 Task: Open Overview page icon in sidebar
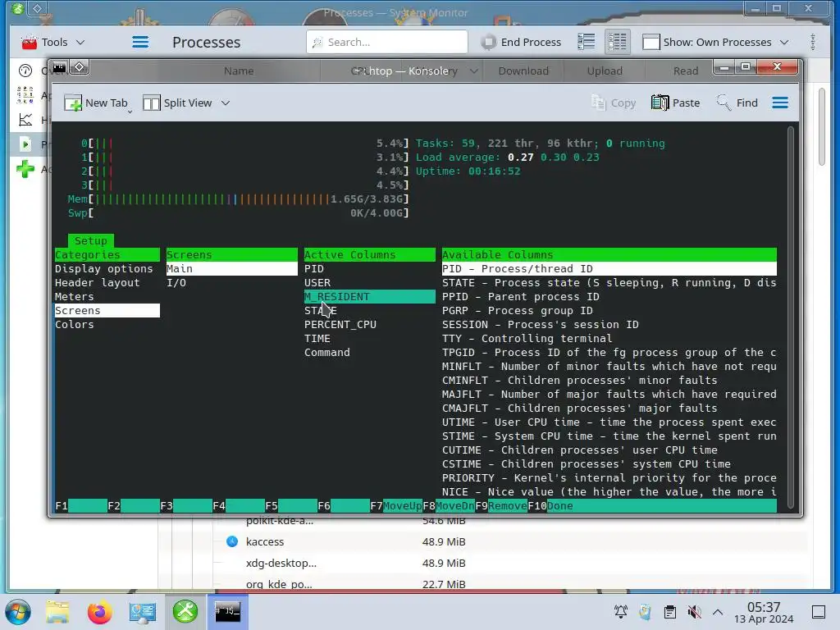click(x=25, y=71)
